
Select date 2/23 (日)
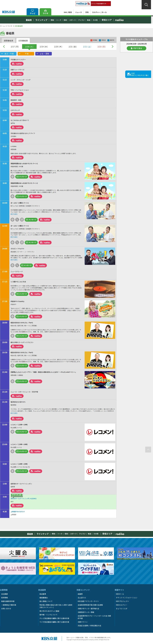(x=101, y=47)
